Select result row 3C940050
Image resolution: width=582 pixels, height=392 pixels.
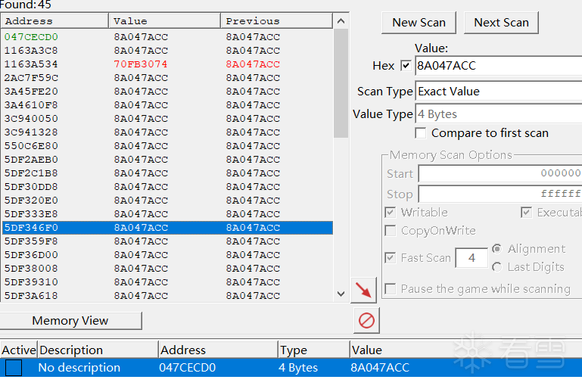tap(167, 118)
